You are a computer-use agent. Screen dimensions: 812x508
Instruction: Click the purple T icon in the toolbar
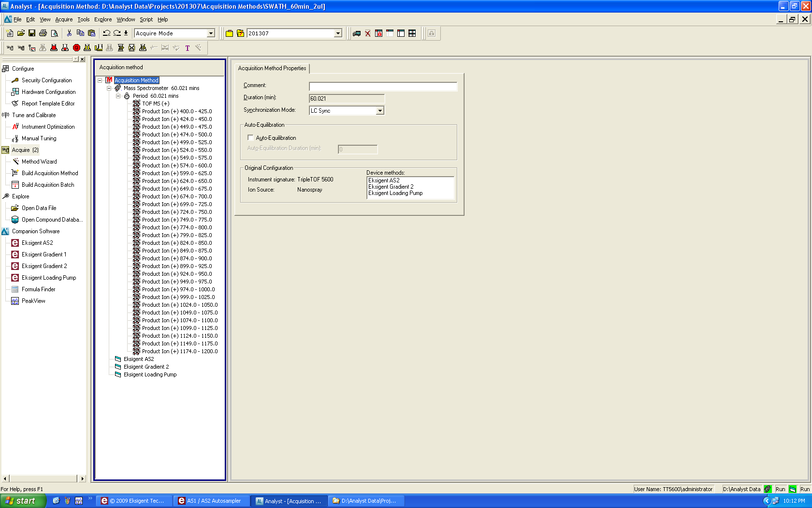pos(188,48)
